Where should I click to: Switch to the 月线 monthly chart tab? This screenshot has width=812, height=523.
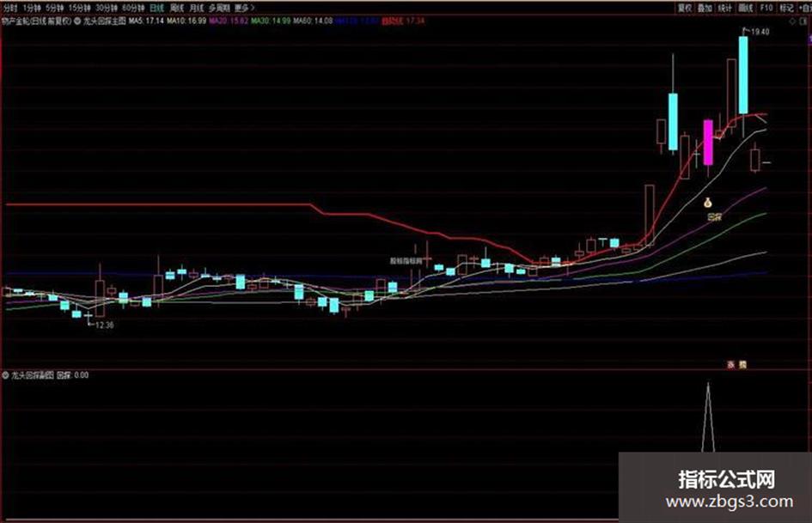(197, 8)
